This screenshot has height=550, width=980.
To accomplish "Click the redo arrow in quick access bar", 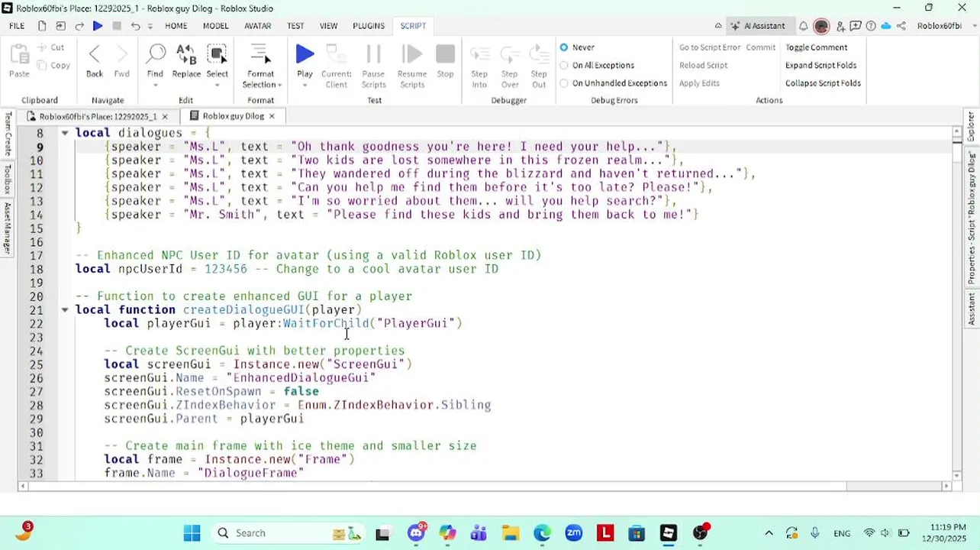I will (79, 26).
